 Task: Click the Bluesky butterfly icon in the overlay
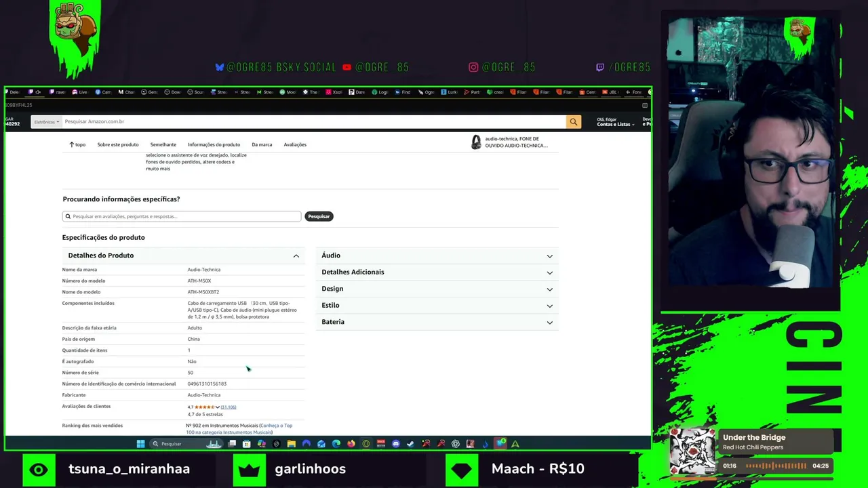point(220,67)
